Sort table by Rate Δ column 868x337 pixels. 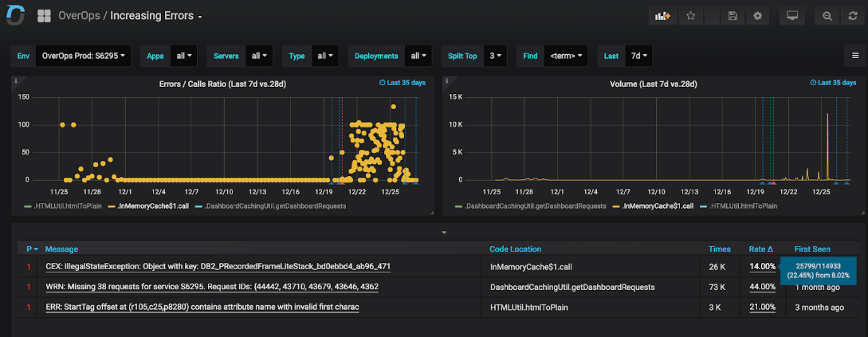[760, 249]
